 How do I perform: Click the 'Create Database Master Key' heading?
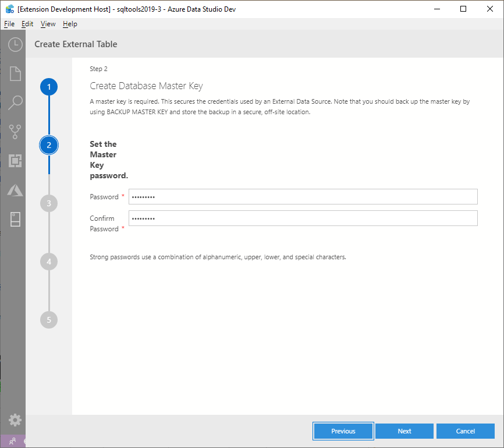(x=146, y=86)
